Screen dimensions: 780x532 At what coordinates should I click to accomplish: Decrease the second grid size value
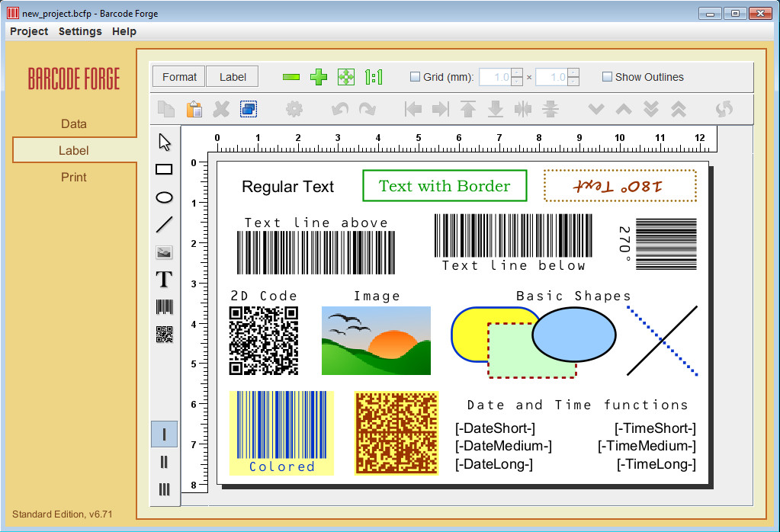click(x=573, y=82)
